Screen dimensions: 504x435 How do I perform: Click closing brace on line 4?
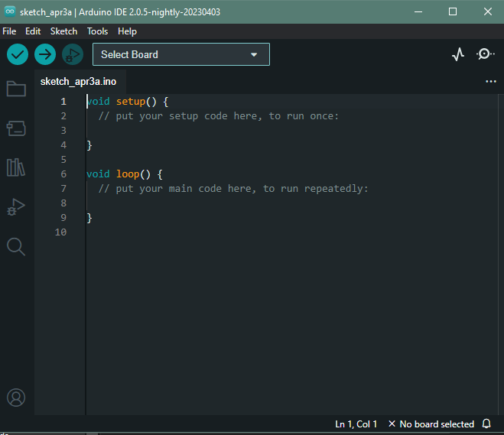pos(89,145)
